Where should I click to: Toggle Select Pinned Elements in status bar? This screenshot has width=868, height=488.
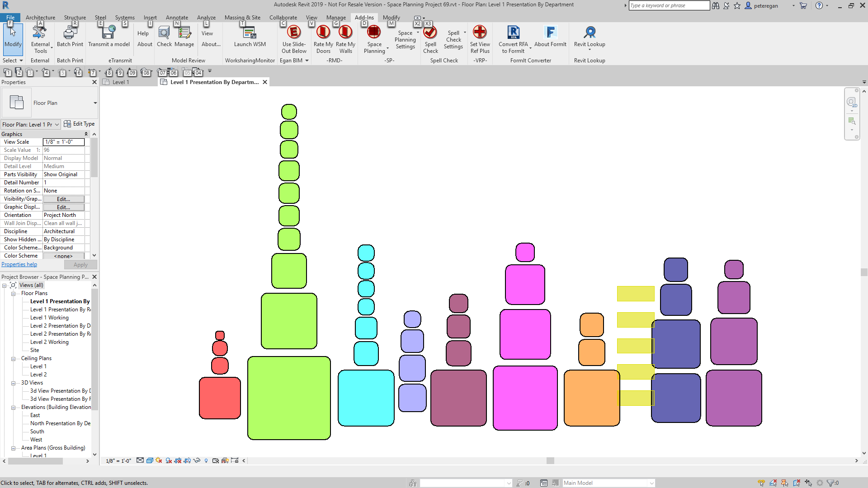785,483
